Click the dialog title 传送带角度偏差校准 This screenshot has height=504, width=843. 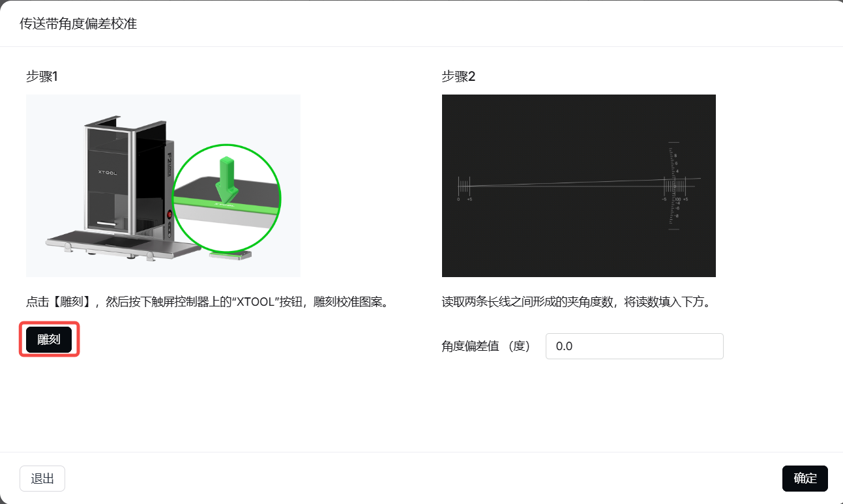tap(78, 23)
